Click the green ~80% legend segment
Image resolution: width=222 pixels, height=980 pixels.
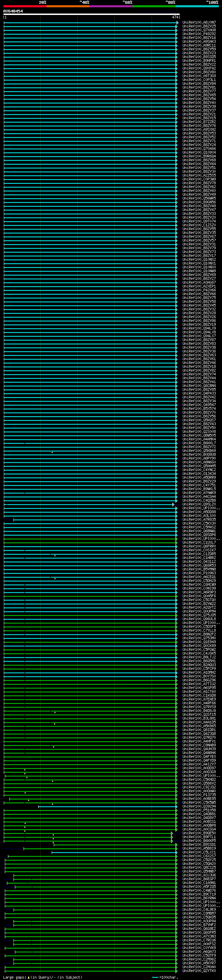[x=154, y=6]
